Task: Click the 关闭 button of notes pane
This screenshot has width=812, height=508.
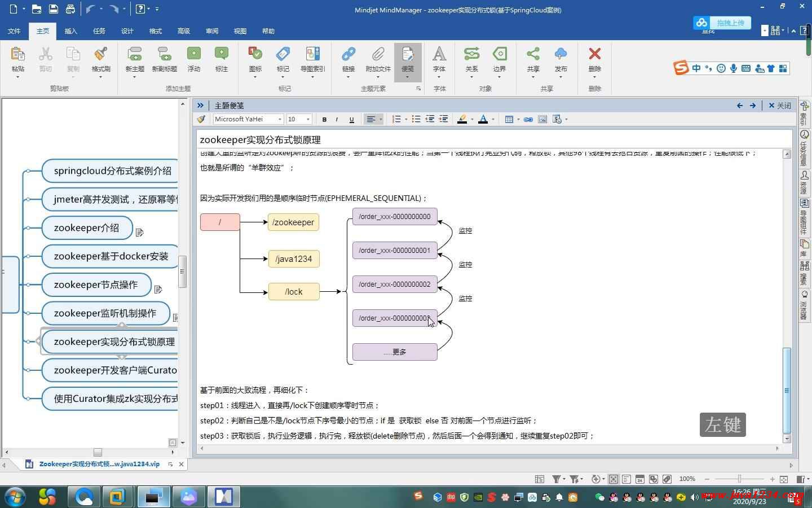Action: pyautogui.click(x=780, y=106)
